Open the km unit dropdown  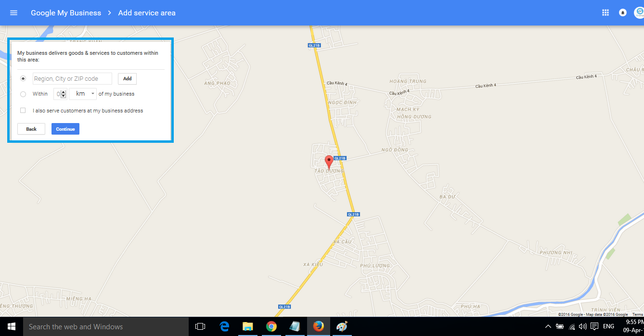pos(83,94)
